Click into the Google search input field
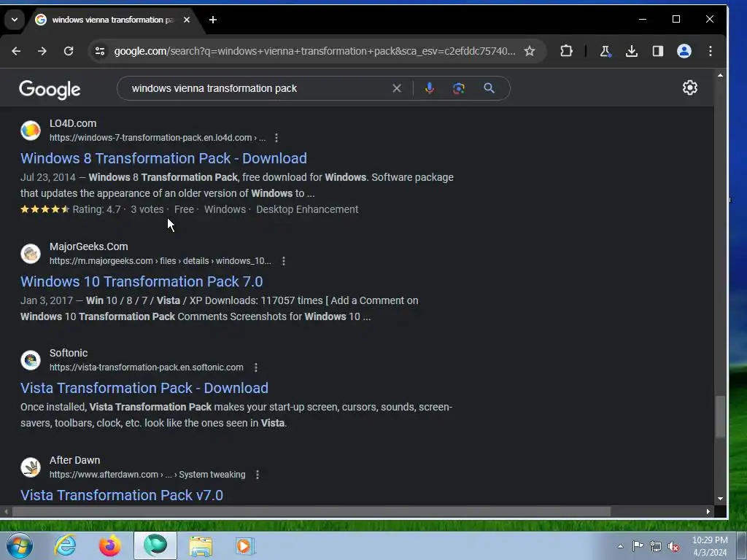 (258, 88)
